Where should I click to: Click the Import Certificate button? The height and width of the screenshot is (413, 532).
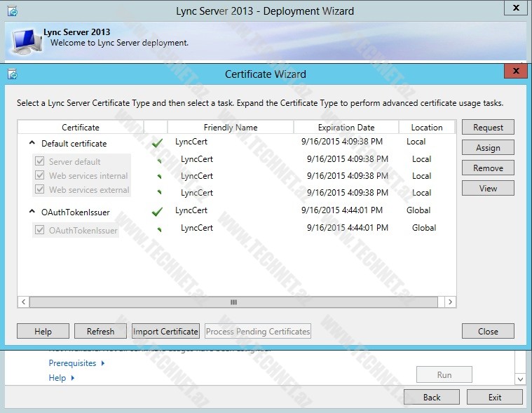pos(166,332)
